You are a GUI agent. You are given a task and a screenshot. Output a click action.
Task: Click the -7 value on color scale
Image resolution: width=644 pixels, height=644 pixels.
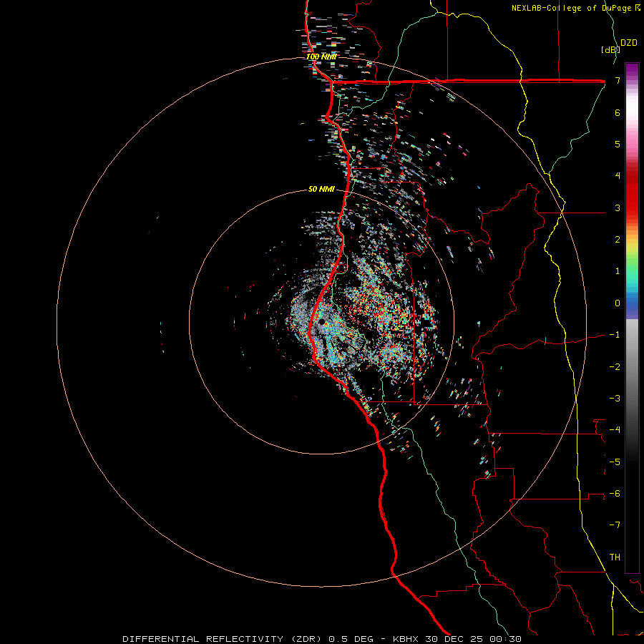coord(615,525)
